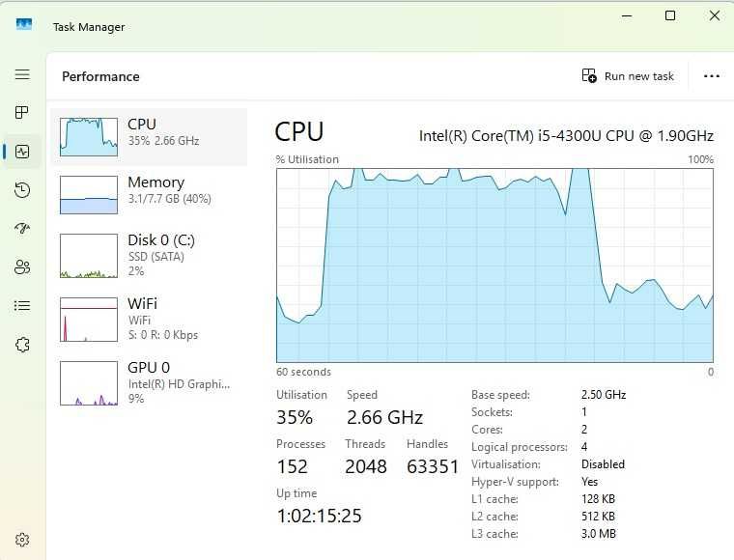
Task: Open the navigation hamburger menu
Action: click(x=22, y=74)
